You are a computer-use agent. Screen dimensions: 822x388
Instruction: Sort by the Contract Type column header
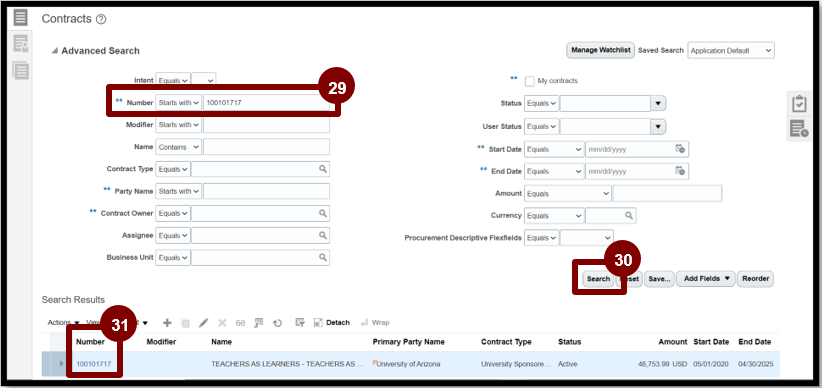tap(506, 342)
